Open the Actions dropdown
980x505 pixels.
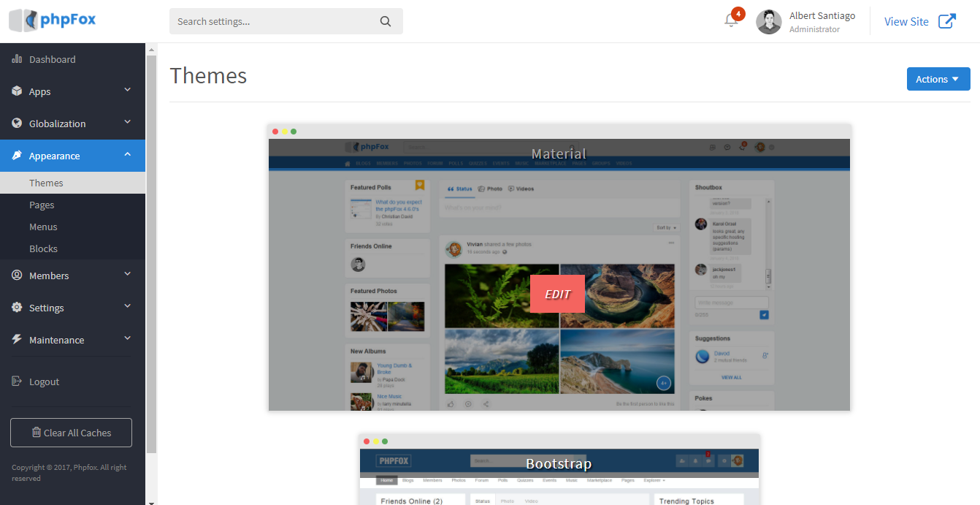938,79
